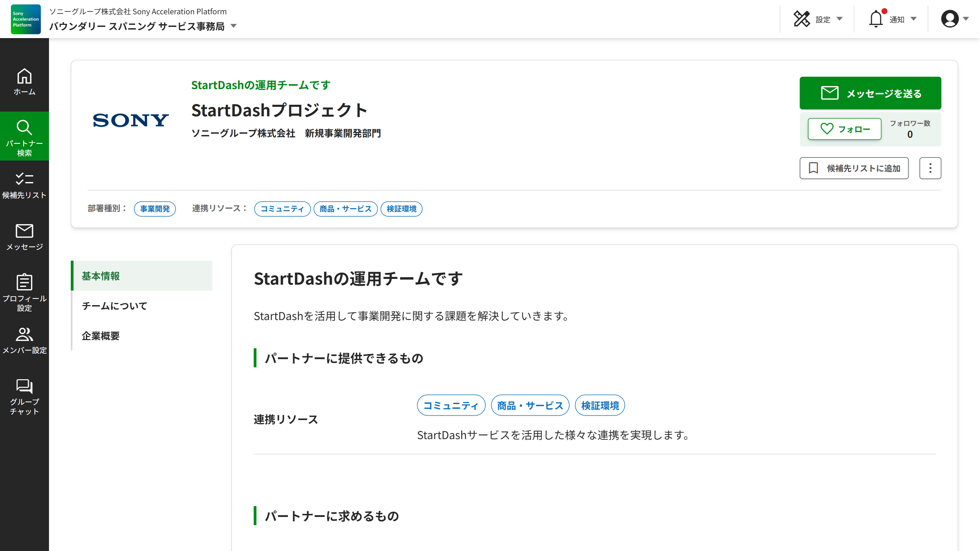Click the Sony Acceleration Platform logo

pos(25,19)
